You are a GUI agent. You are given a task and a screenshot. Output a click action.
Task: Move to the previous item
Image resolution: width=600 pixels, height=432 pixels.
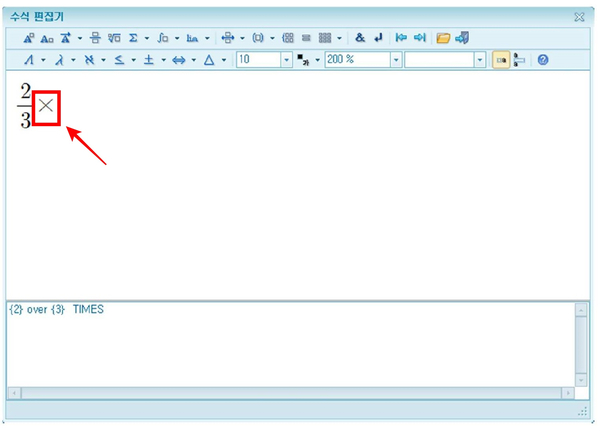pyautogui.click(x=401, y=37)
